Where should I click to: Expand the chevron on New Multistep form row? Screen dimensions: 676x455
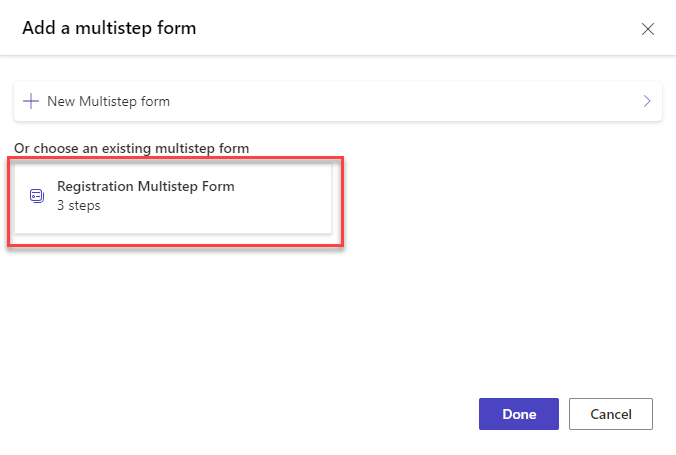coord(647,101)
